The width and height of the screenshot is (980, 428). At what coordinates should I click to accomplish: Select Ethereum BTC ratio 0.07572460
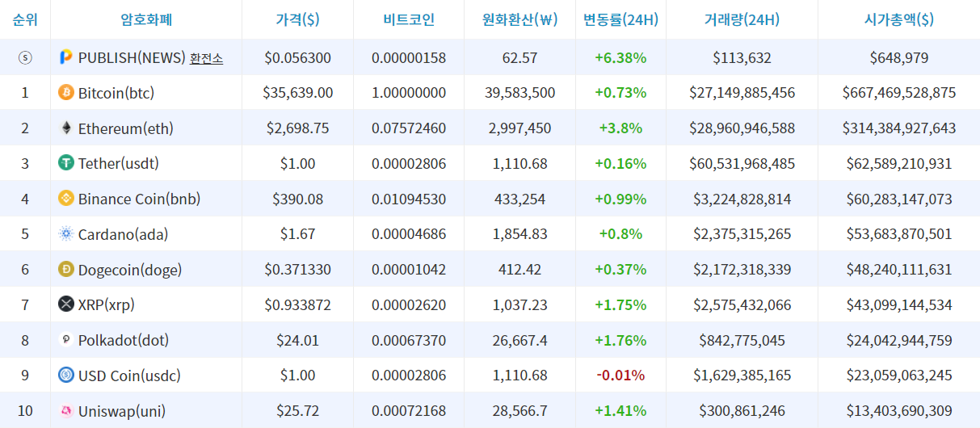pos(409,128)
